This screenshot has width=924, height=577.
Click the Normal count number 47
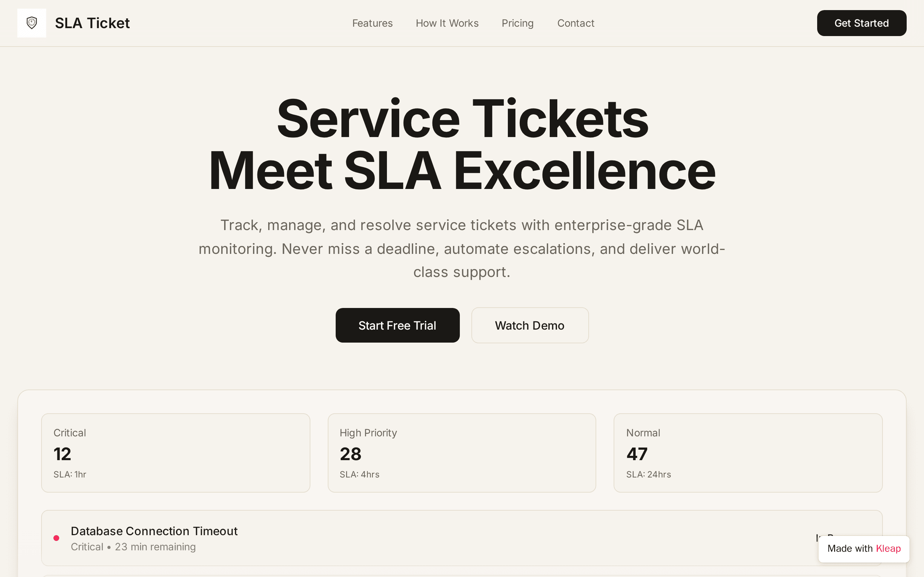(637, 454)
